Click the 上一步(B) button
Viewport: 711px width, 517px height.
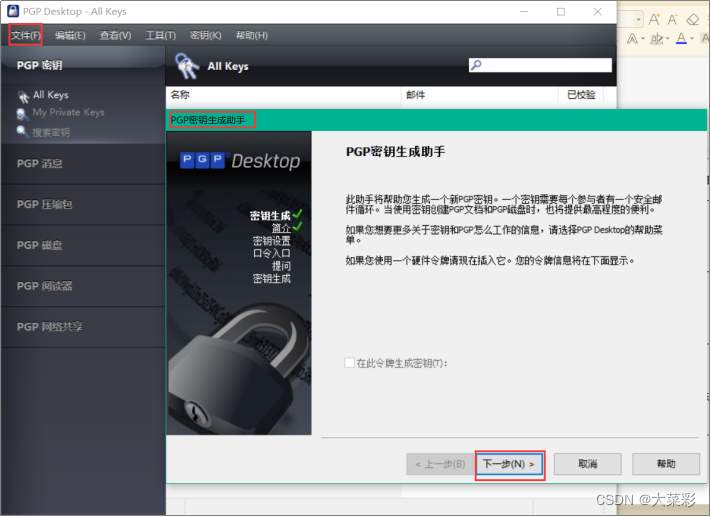(440, 464)
